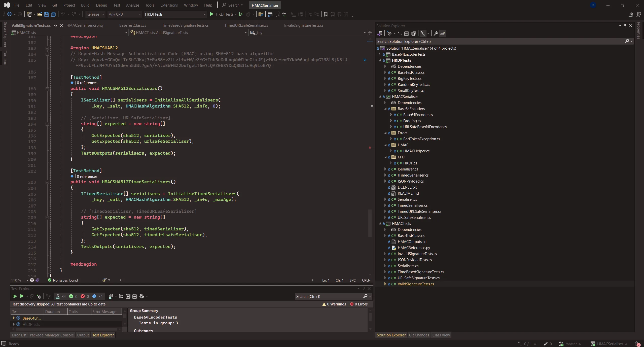Click Expand All icon in Test Explorer
Image resolution: width=644 pixels, height=347 pixels.
[x=128, y=296]
